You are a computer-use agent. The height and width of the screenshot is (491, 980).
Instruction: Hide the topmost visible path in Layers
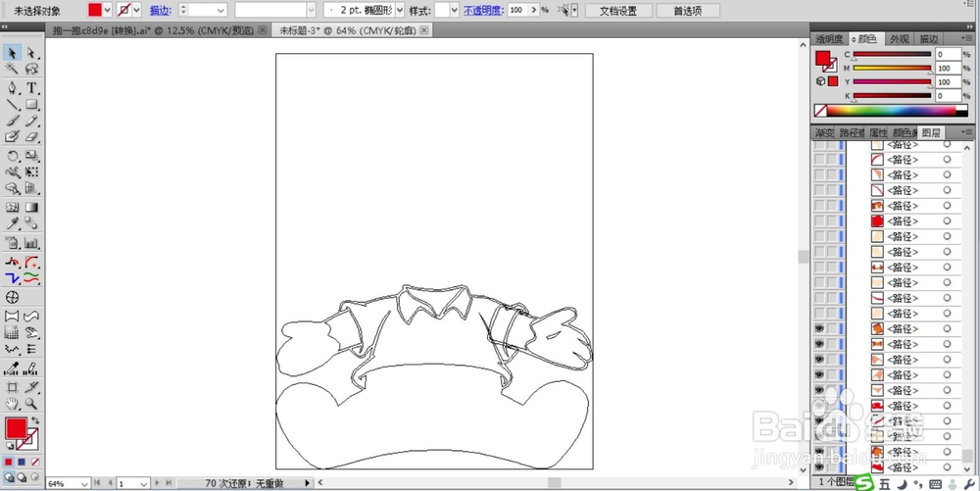[x=819, y=328]
